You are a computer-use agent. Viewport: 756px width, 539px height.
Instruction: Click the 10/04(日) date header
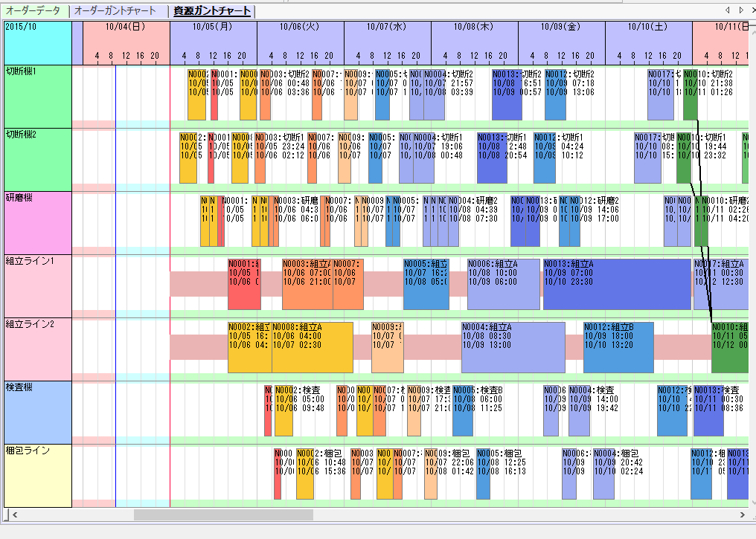(126, 27)
